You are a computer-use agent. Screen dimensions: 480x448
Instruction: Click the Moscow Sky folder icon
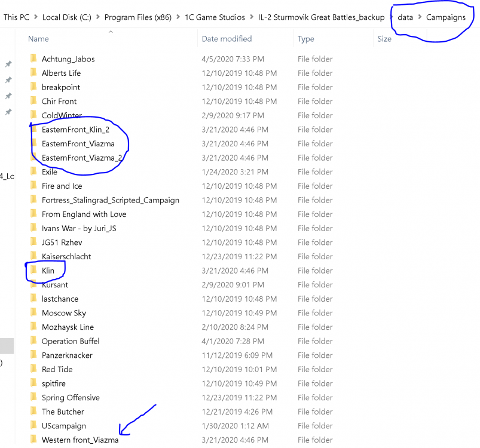[33, 312]
